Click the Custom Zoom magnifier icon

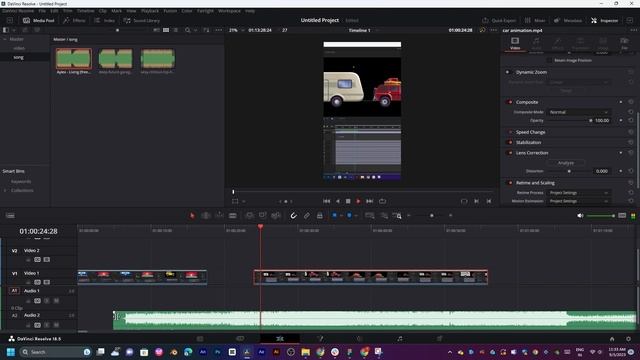pos(398,216)
